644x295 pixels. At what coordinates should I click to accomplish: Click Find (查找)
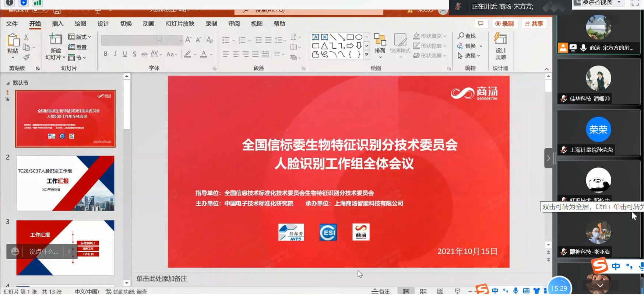467,36
